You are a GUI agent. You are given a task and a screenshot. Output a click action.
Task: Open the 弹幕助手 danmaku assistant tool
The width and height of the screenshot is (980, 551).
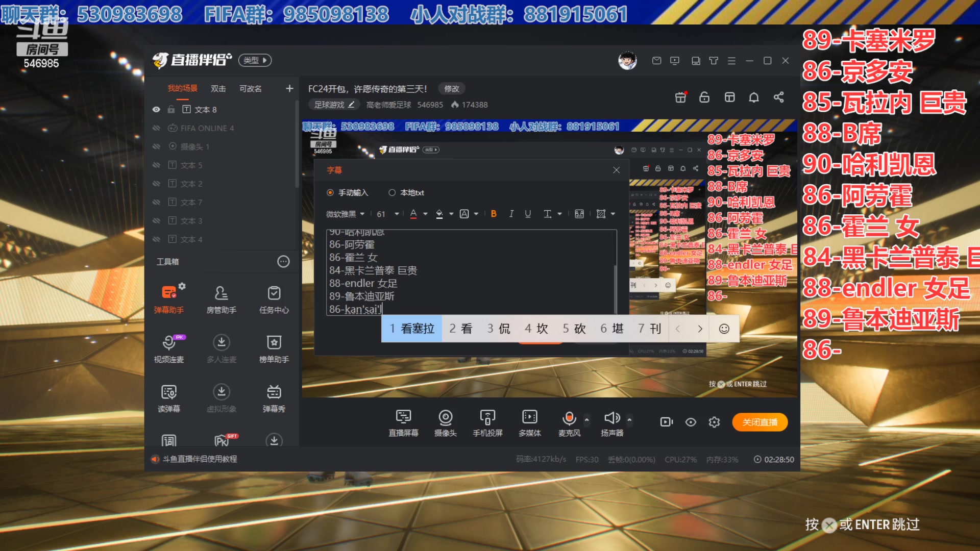click(x=169, y=299)
